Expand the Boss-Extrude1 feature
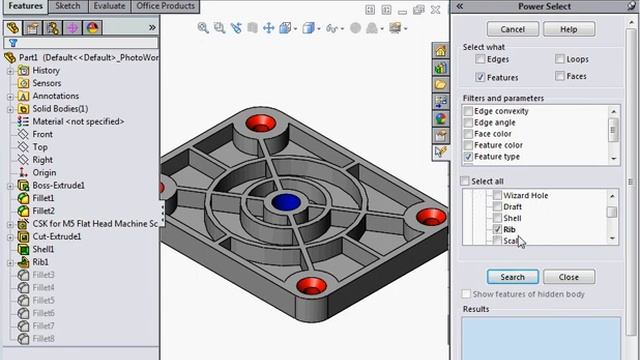 (10, 186)
